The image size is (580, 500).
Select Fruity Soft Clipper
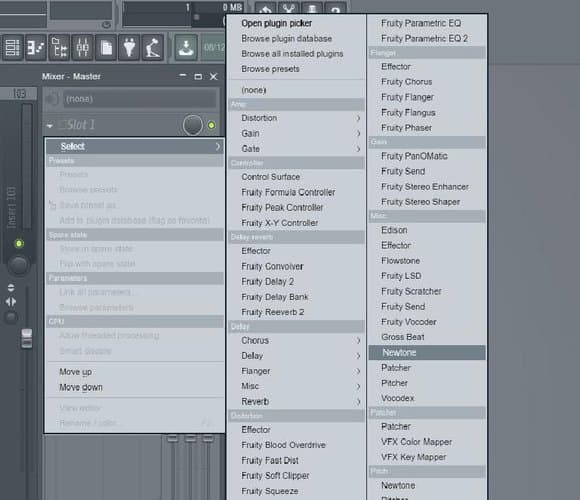pos(296,476)
